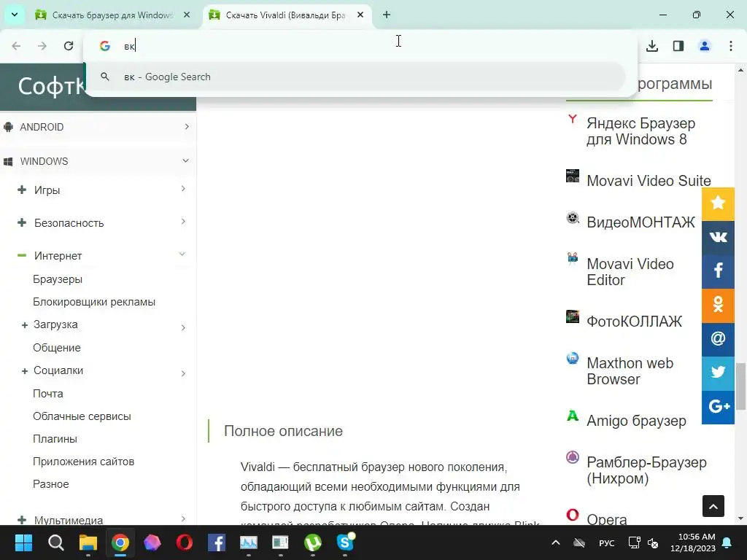747x560 pixels.
Task: Share via Mail.ru @ button
Action: click(718, 338)
